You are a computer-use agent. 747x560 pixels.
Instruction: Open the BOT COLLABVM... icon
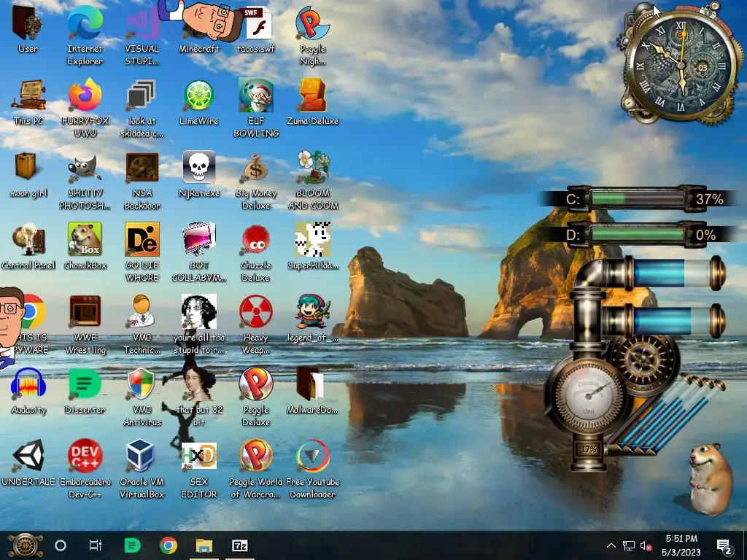point(198,239)
